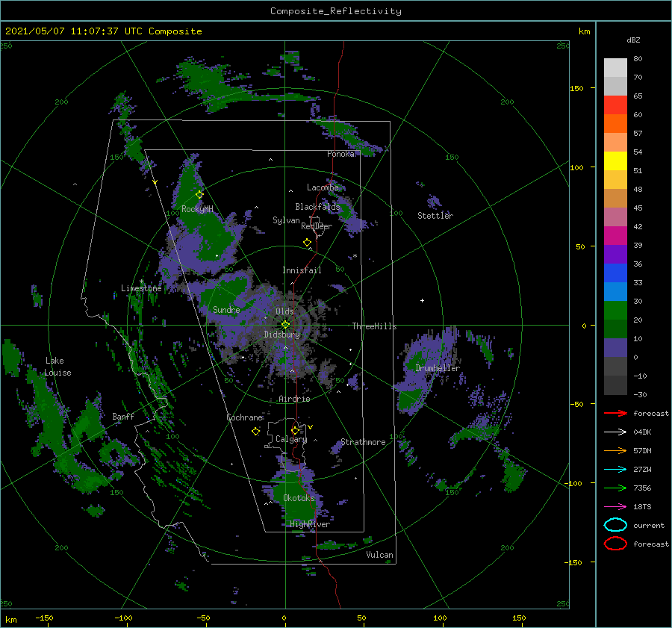
Task: Click the cyan 'current' ellipse symbol
Action: [615, 525]
